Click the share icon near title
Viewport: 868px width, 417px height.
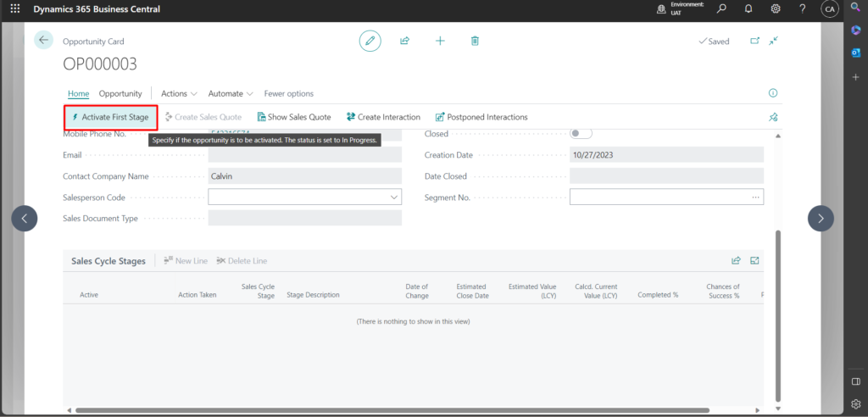pos(404,41)
